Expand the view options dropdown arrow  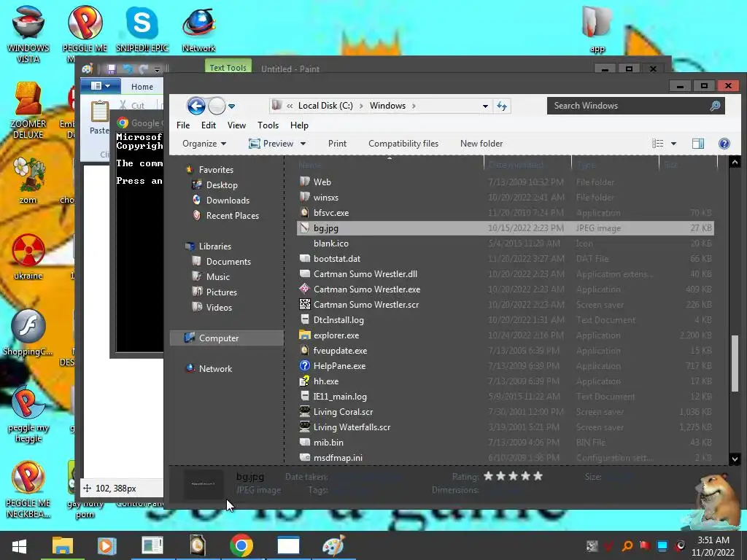[x=673, y=144]
